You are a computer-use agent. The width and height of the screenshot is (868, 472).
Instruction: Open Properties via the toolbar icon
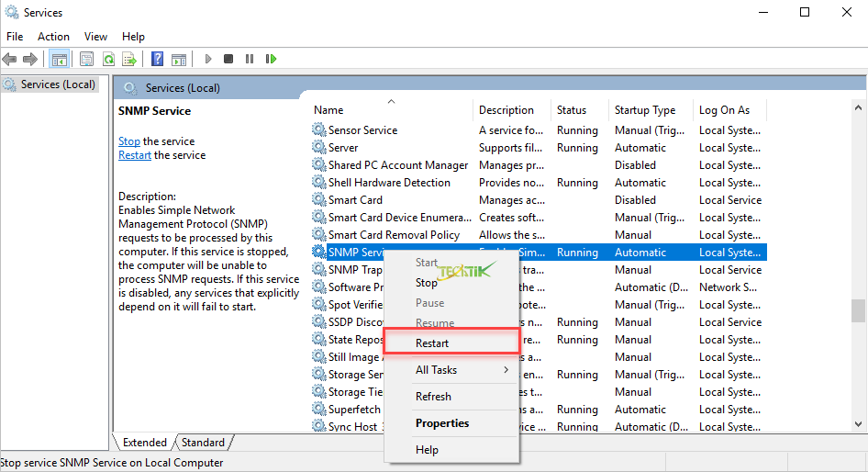(x=86, y=59)
